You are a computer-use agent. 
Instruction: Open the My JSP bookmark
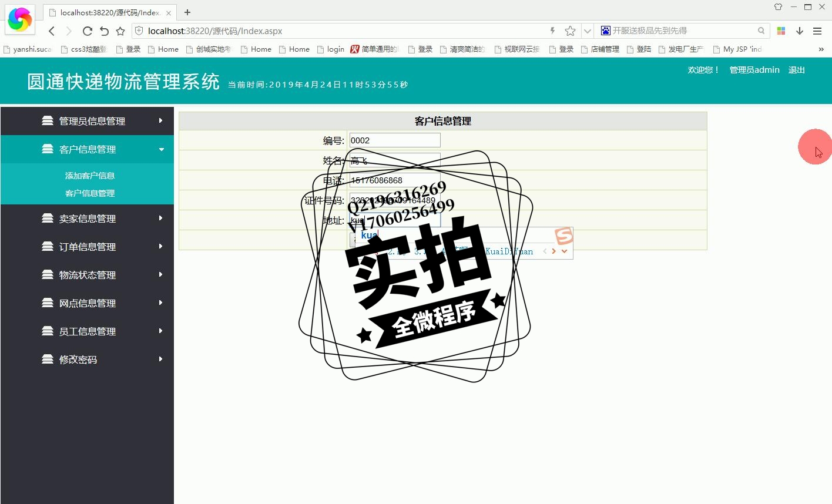click(737, 49)
